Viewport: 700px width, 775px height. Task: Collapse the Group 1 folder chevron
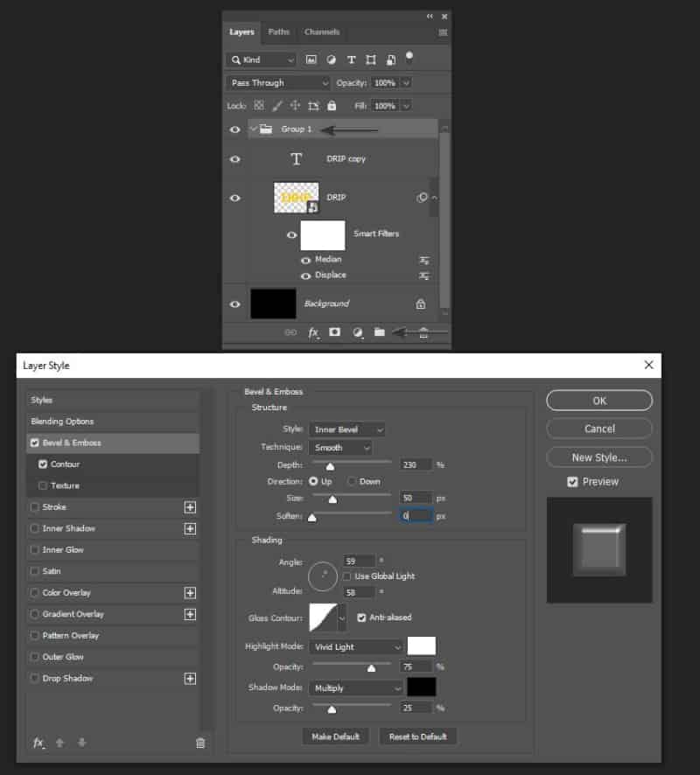click(254, 129)
